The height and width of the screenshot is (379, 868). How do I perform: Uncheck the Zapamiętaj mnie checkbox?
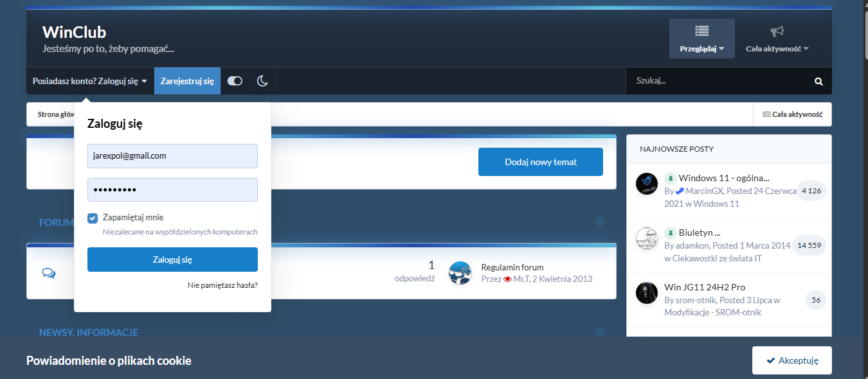pyautogui.click(x=93, y=218)
